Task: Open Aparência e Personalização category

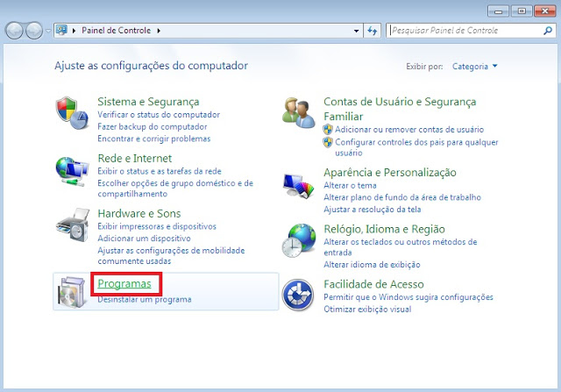Action: click(x=390, y=173)
